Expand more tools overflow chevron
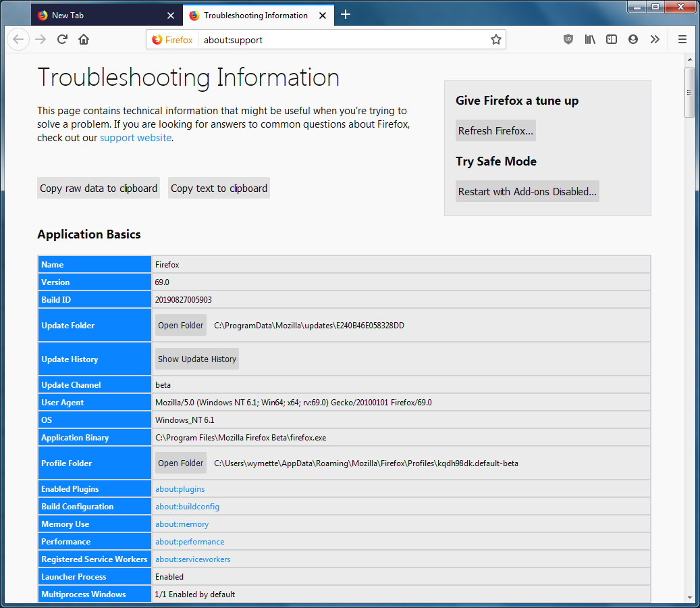This screenshot has width=700, height=608. click(655, 39)
